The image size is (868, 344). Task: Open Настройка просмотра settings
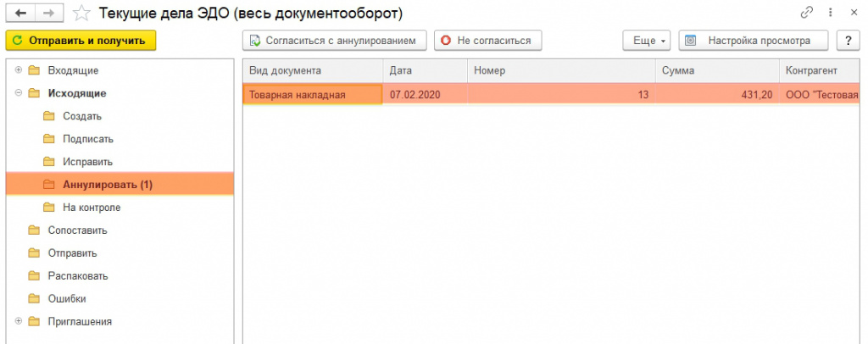click(753, 41)
